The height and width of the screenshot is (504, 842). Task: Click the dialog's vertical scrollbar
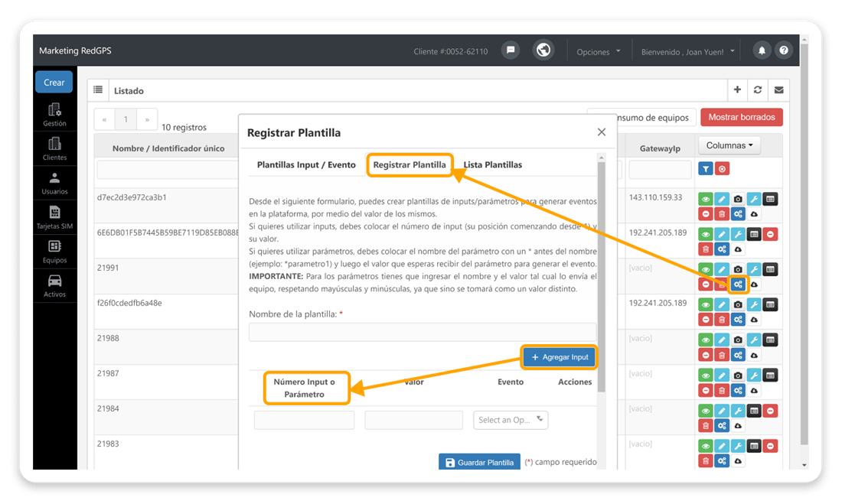coord(602,276)
